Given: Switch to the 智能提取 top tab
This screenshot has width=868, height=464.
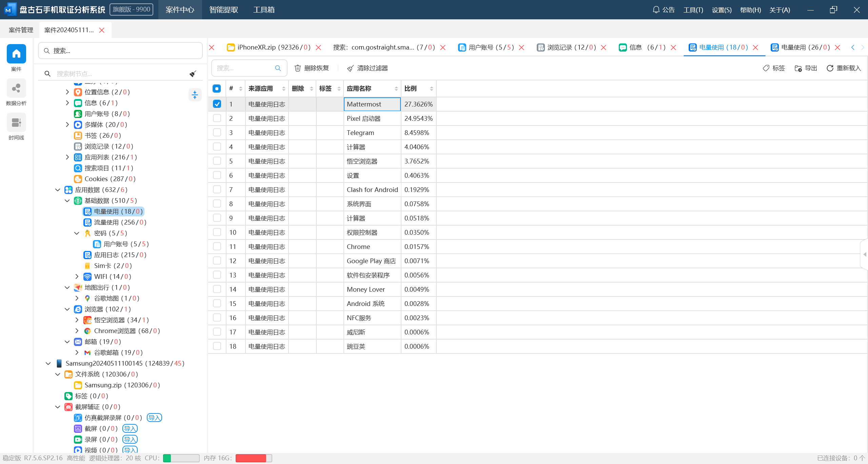Looking at the screenshot, I should click(x=223, y=9).
